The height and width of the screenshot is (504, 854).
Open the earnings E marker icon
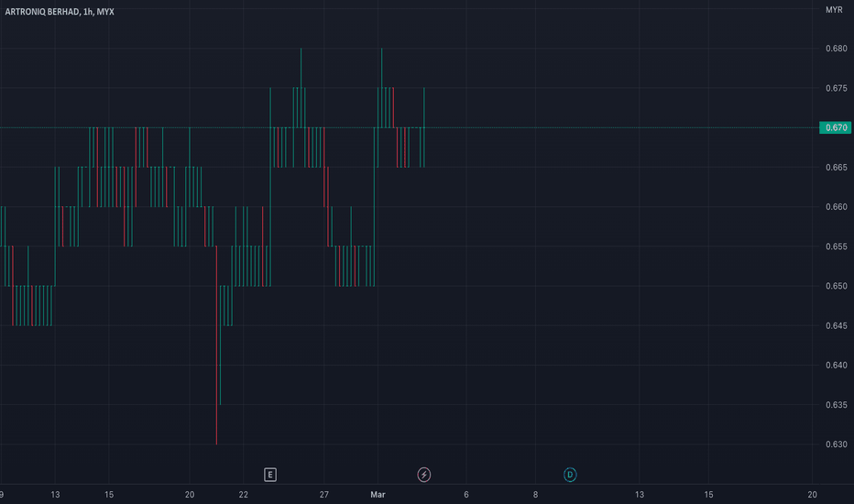[270, 475]
